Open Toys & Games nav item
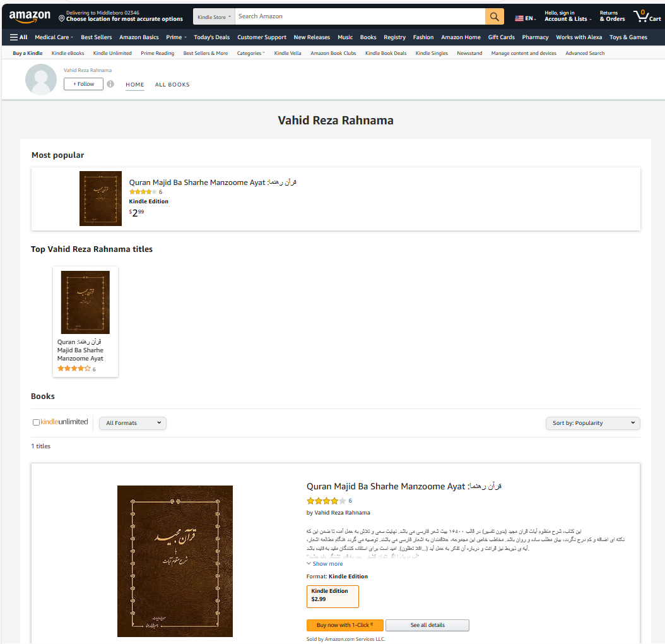The width and height of the screenshot is (665, 644). click(628, 37)
